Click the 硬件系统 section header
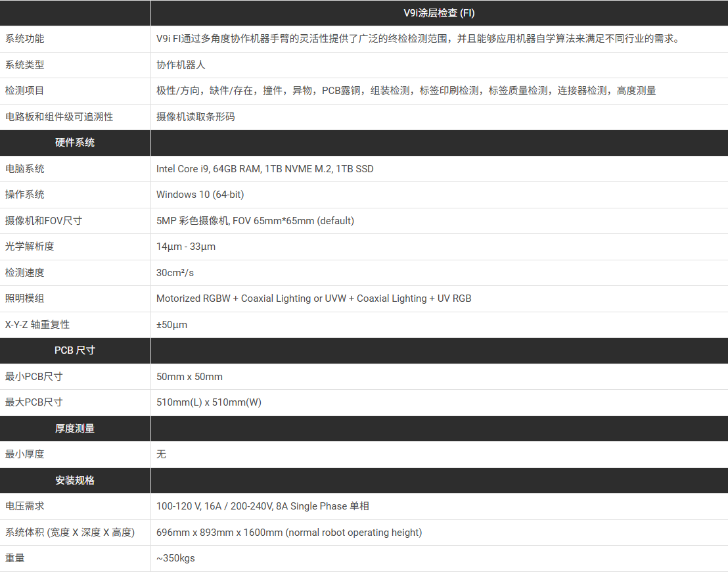Image resolution: width=728 pixels, height=572 pixels. [75, 143]
